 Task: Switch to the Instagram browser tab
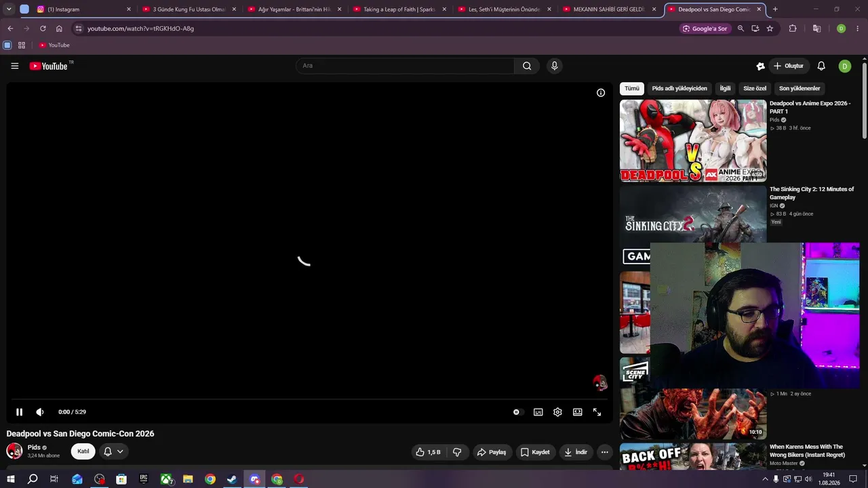pos(83,9)
